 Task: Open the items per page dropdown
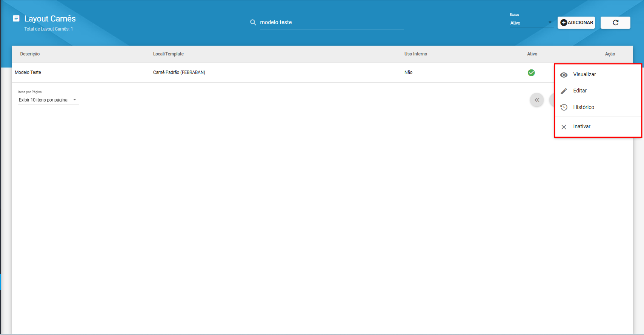point(48,100)
